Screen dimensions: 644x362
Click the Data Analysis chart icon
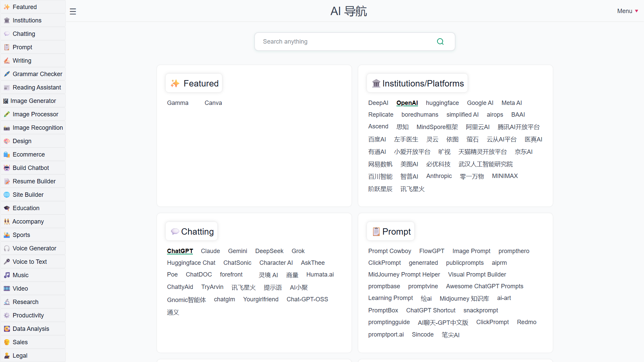pyautogui.click(x=6, y=328)
